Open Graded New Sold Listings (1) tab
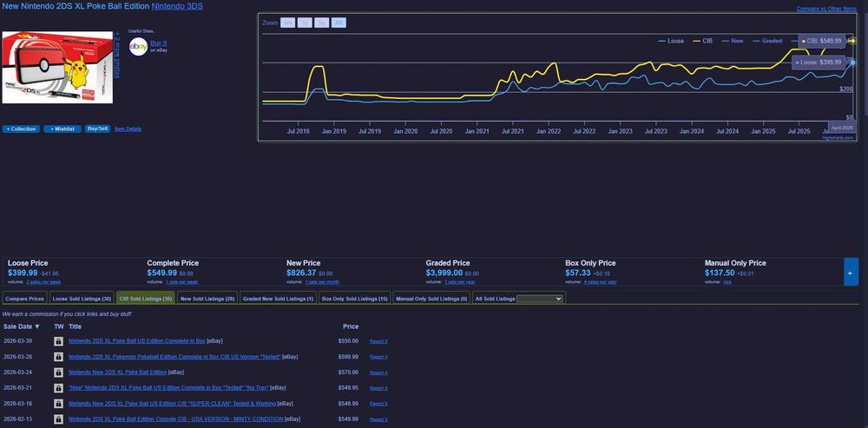The image size is (868, 428). (278, 299)
